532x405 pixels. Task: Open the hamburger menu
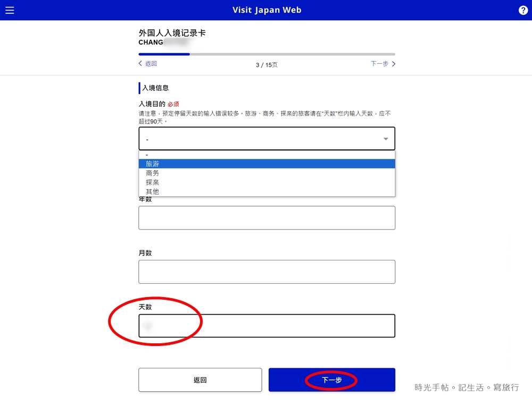[10, 10]
